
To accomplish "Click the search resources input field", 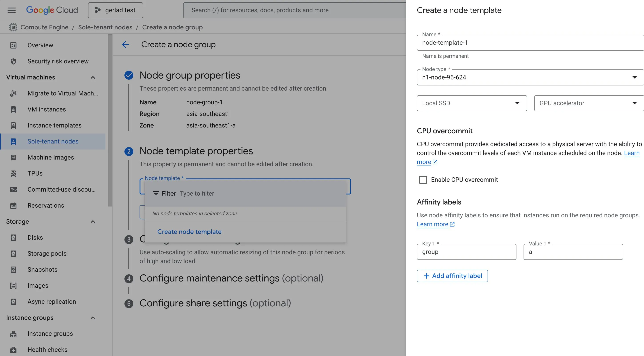I will [x=295, y=10].
